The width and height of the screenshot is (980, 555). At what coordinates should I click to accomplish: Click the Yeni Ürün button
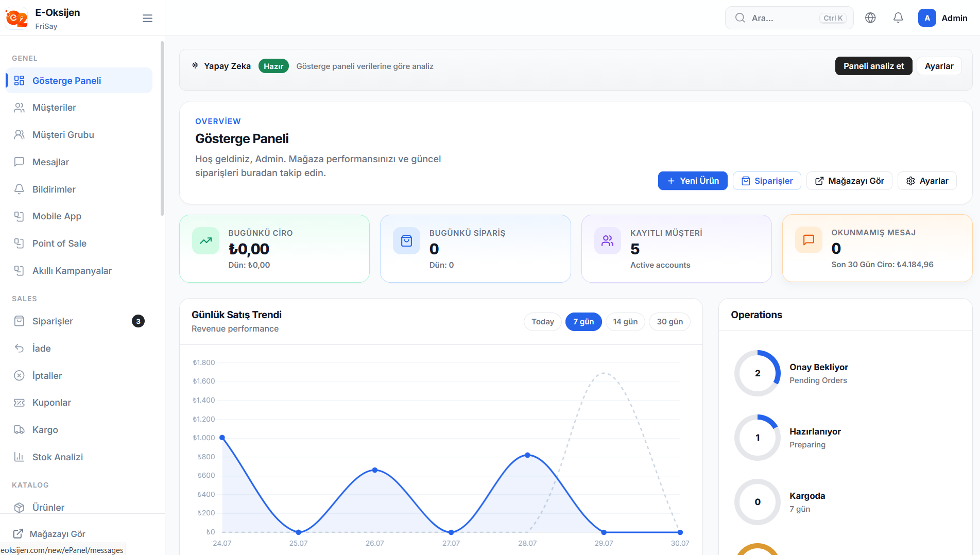(693, 181)
